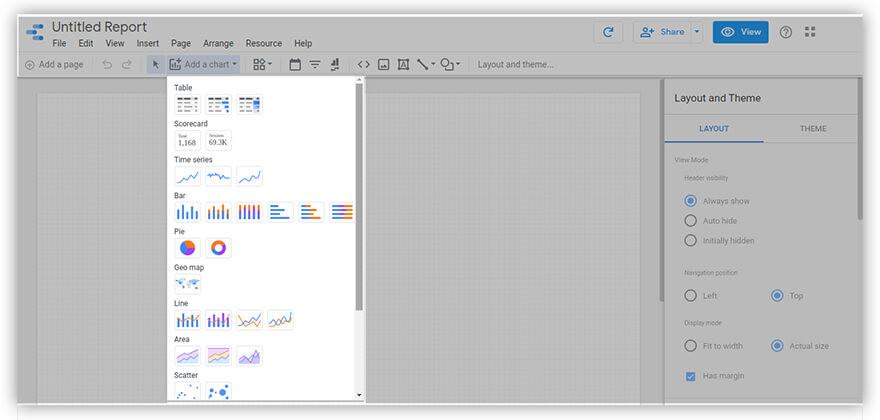Add a filter control
The height and width of the screenshot is (420, 880).
coord(315,65)
